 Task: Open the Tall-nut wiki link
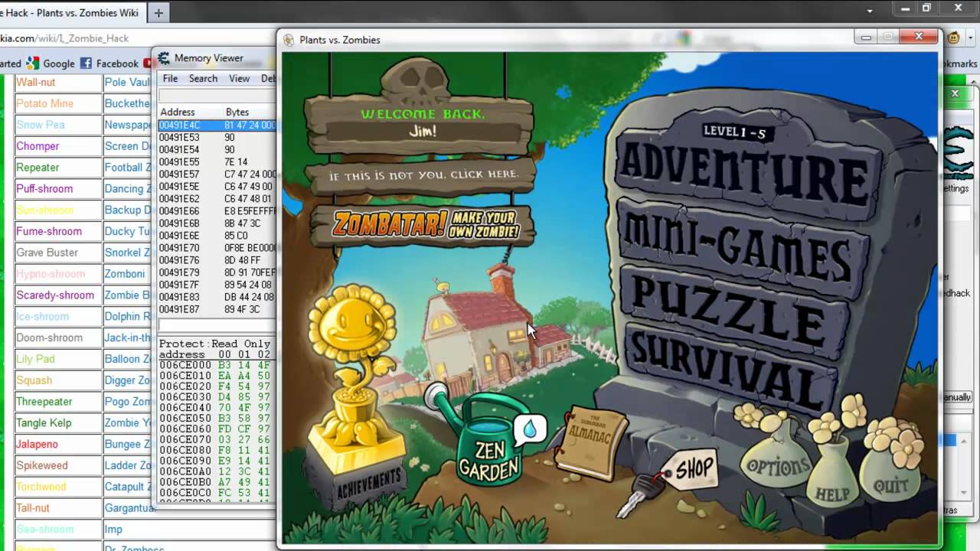pos(33,508)
